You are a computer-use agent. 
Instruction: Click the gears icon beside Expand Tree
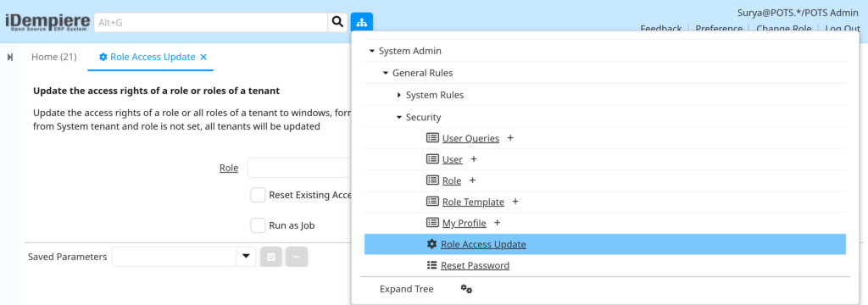coord(467,289)
